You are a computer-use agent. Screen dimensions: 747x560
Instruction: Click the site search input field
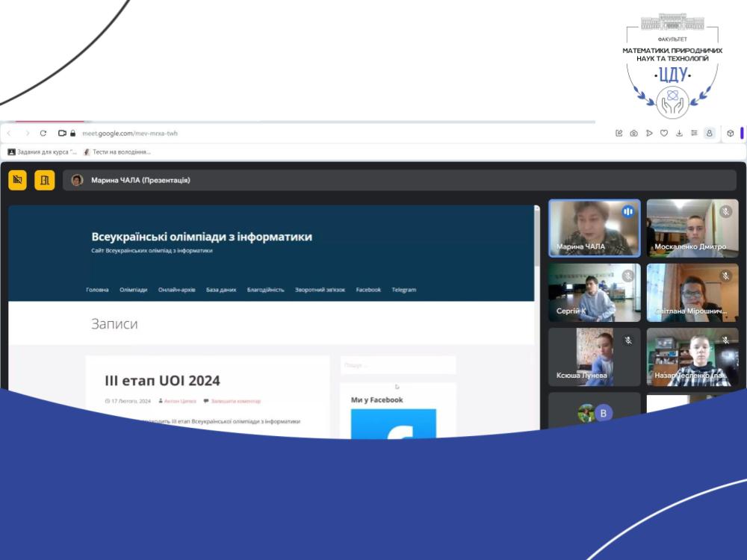(x=397, y=365)
